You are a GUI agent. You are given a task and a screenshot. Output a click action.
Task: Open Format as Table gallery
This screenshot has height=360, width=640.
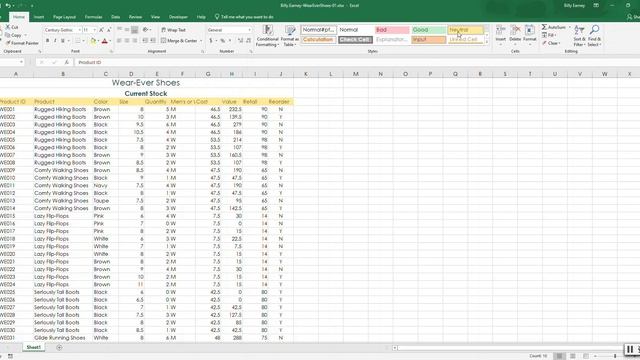(x=290, y=36)
